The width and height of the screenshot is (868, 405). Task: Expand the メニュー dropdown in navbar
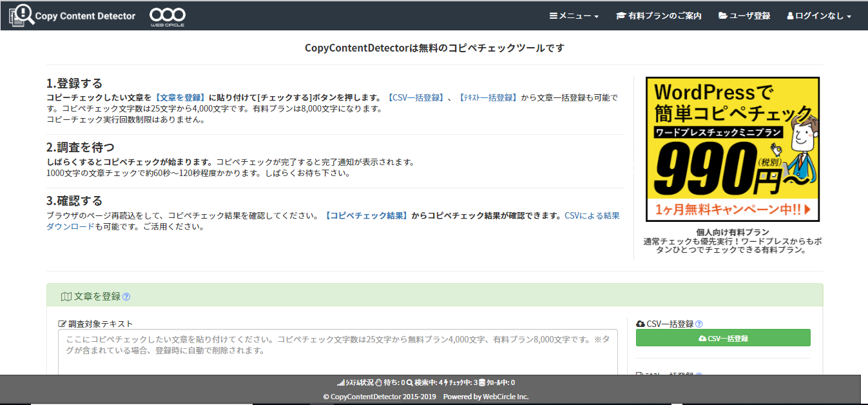pyautogui.click(x=574, y=15)
